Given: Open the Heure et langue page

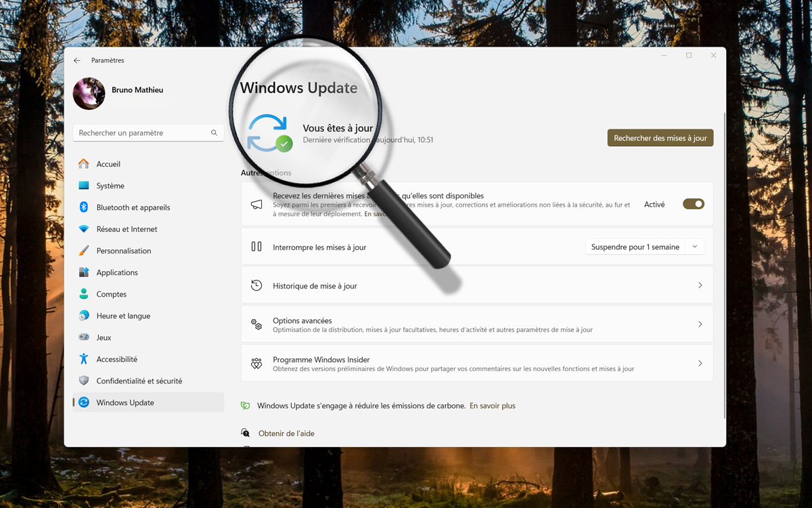Looking at the screenshot, I should point(148,316).
